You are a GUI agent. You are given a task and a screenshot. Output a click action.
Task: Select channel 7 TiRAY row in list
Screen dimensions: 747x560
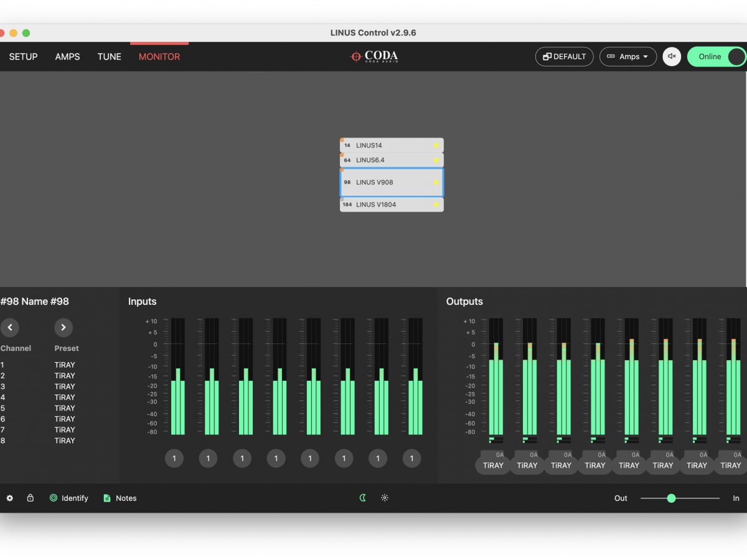37,429
